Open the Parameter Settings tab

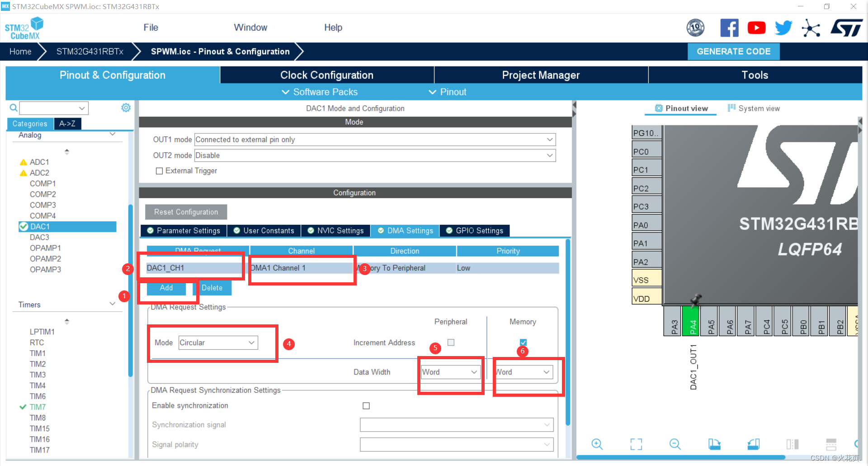184,231
